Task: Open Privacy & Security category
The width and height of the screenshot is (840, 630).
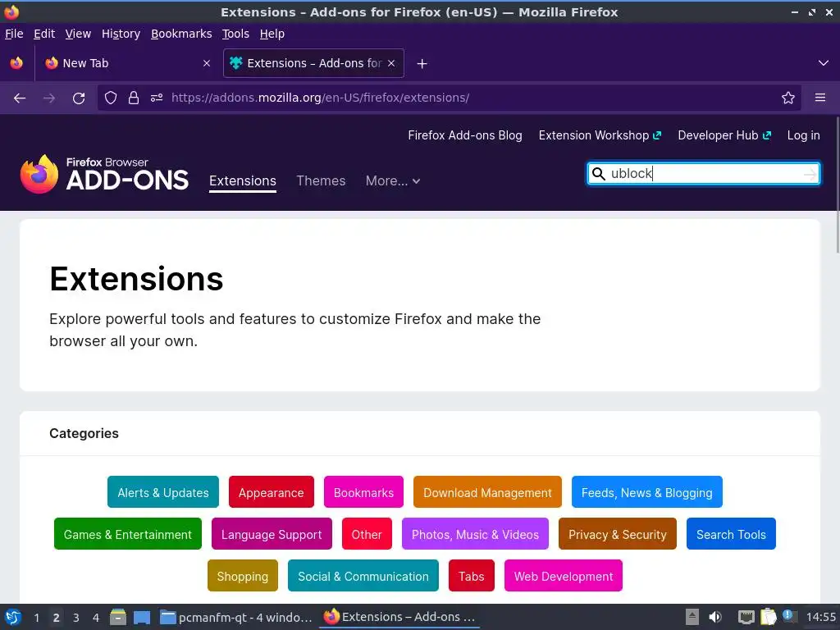Action: tap(617, 534)
